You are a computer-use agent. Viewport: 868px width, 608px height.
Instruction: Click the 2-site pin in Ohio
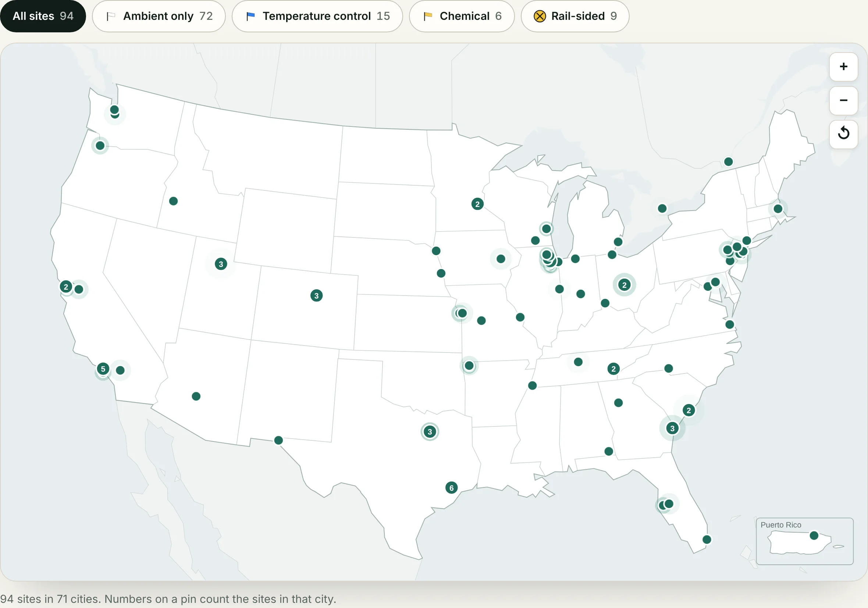624,285
